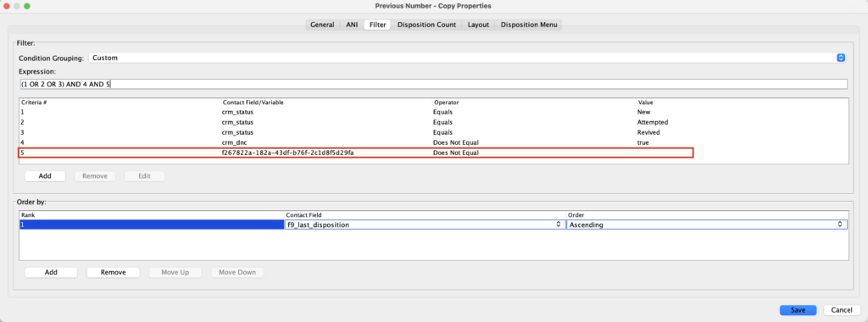Click the Does Not Equal operator in row 4
Screen dimensions: 868x322
455,142
